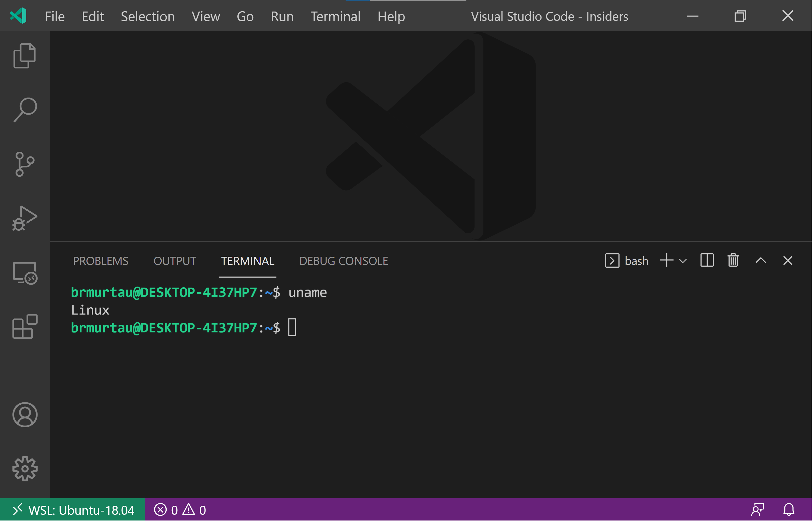Viewport: 812px width, 521px height.
Task: Click in terminal at the prompt cursor
Action: click(x=292, y=327)
